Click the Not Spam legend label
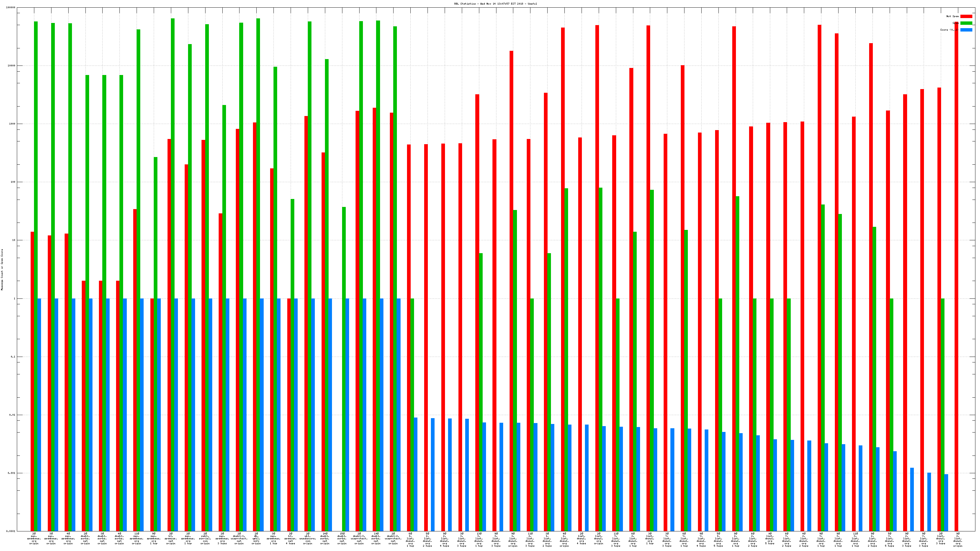 click(x=952, y=16)
